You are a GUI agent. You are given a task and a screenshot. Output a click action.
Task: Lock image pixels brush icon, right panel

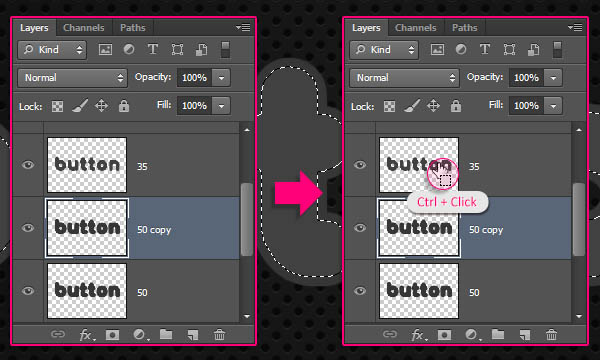pyautogui.click(x=412, y=106)
